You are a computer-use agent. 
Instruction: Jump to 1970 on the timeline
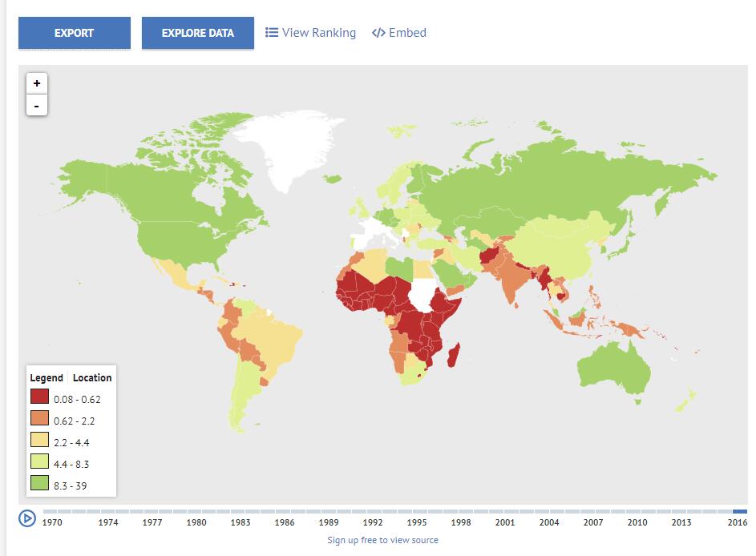tap(52, 522)
